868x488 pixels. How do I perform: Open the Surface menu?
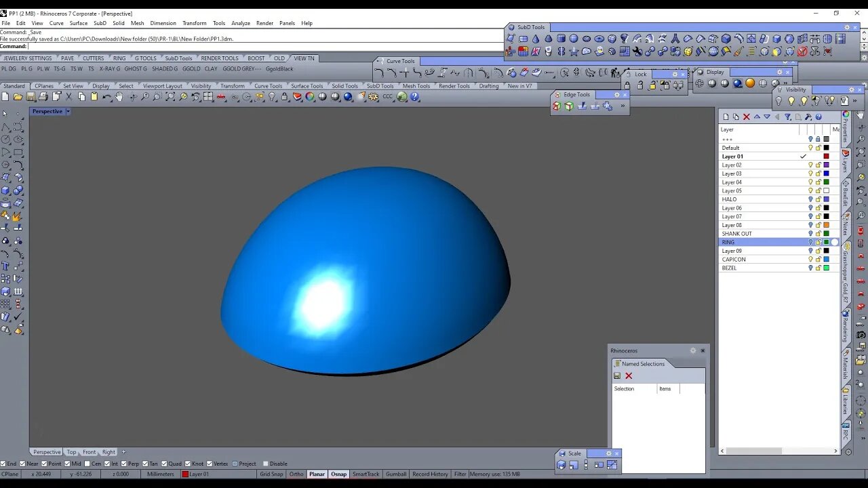click(78, 23)
